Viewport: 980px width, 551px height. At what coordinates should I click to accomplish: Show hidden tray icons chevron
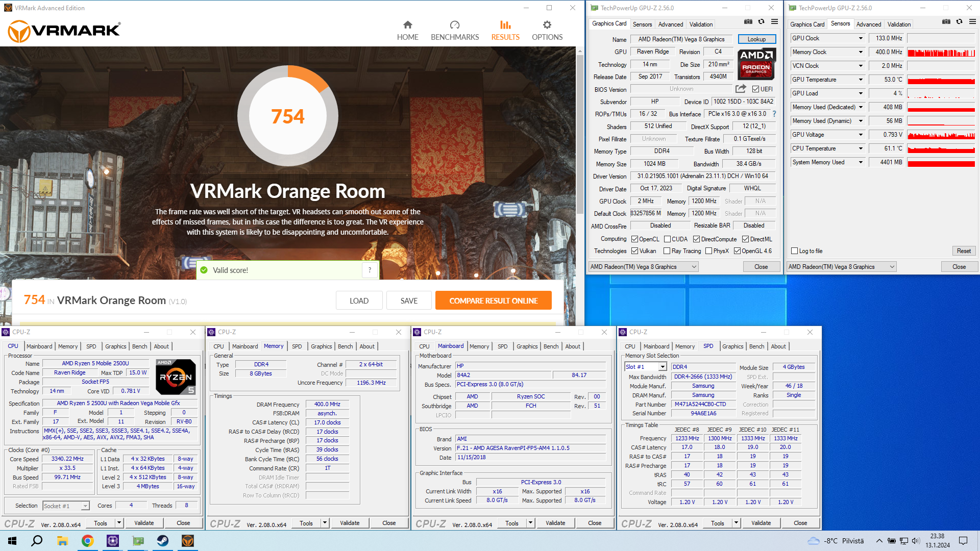(x=879, y=541)
